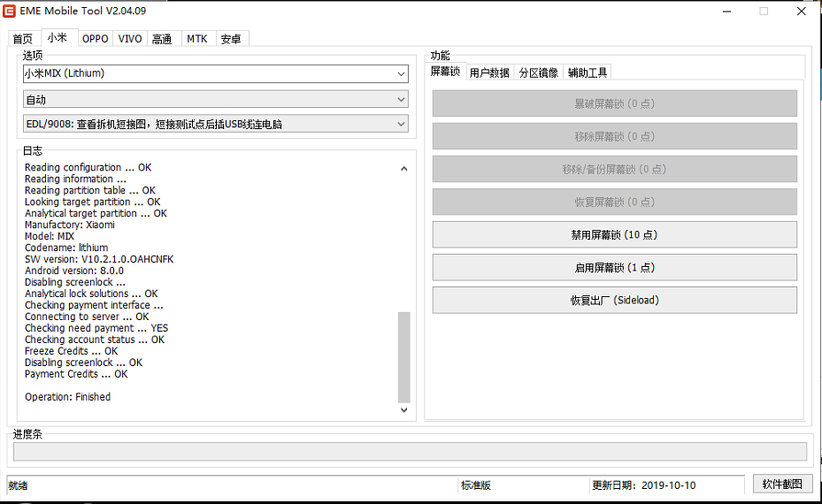Open the MTK tab
The width and height of the screenshot is (822, 504).
coord(197,39)
